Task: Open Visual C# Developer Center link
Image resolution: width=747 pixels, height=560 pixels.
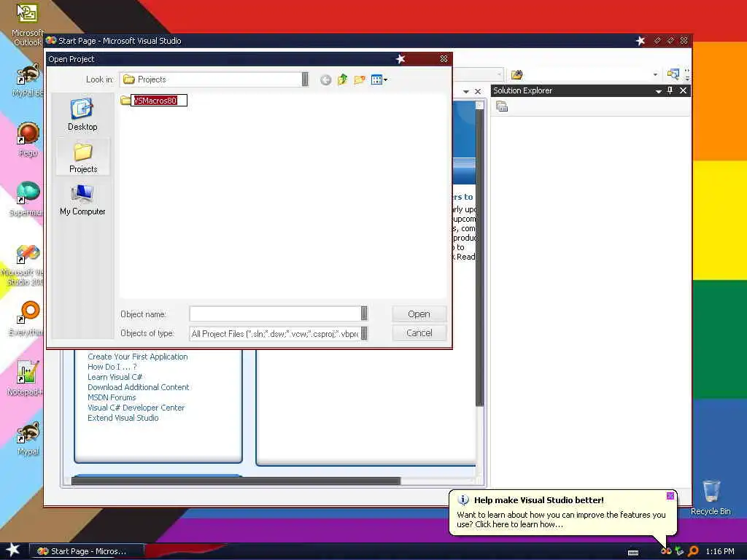Action: pos(136,408)
